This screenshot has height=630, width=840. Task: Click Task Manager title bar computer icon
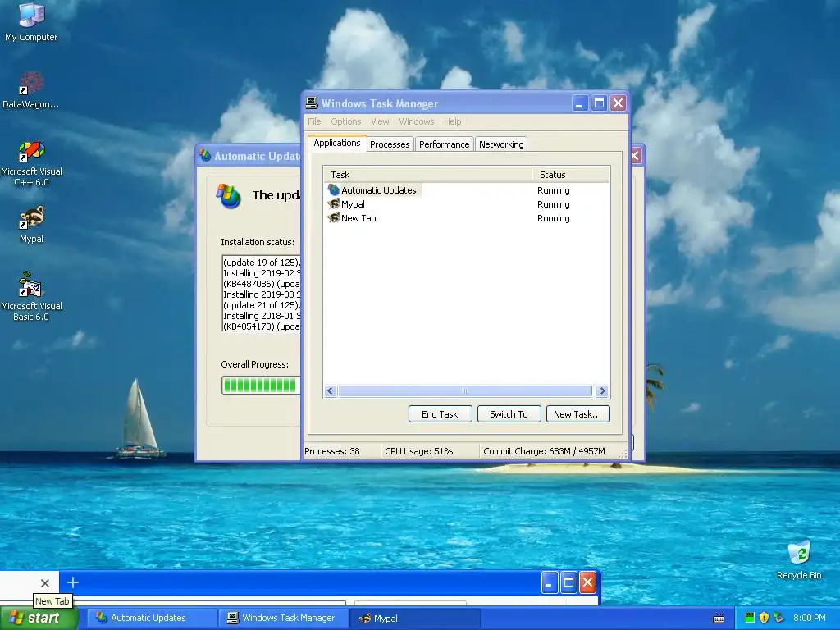pyautogui.click(x=312, y=103)
